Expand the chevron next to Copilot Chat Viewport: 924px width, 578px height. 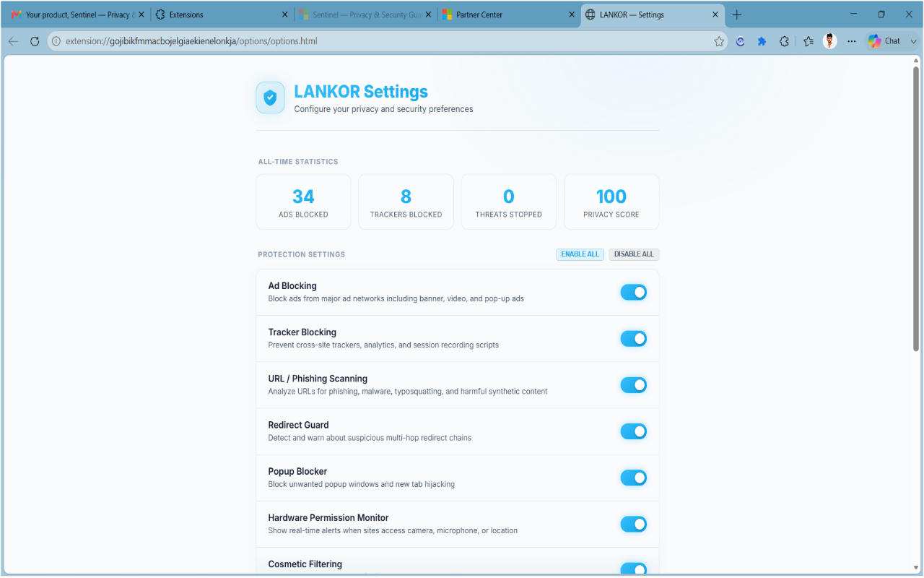pyautogui.click(x=913, y=41)
